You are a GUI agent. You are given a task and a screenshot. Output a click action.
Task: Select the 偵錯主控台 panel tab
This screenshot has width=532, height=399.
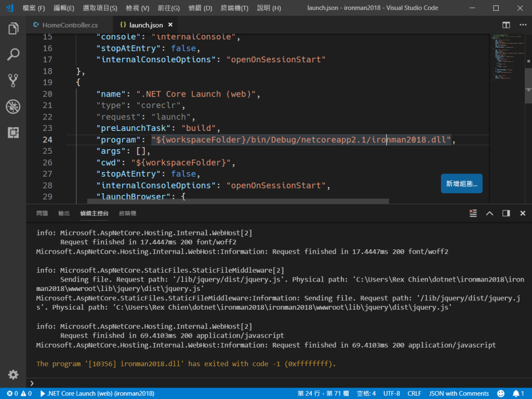pyautogui.click(x=95, y=213)
